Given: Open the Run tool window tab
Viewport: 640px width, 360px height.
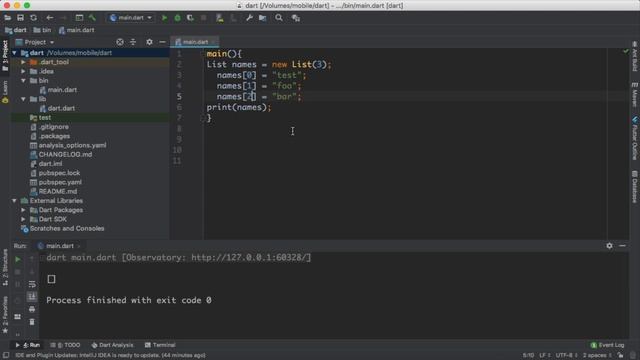Looking at the screenshot, I should [x=29, y=345].
